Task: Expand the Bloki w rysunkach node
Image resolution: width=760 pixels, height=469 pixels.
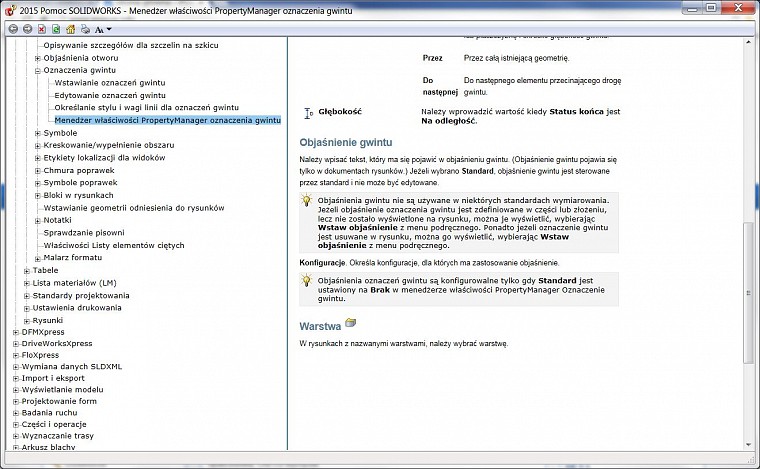Action: (x=37, y=196)
